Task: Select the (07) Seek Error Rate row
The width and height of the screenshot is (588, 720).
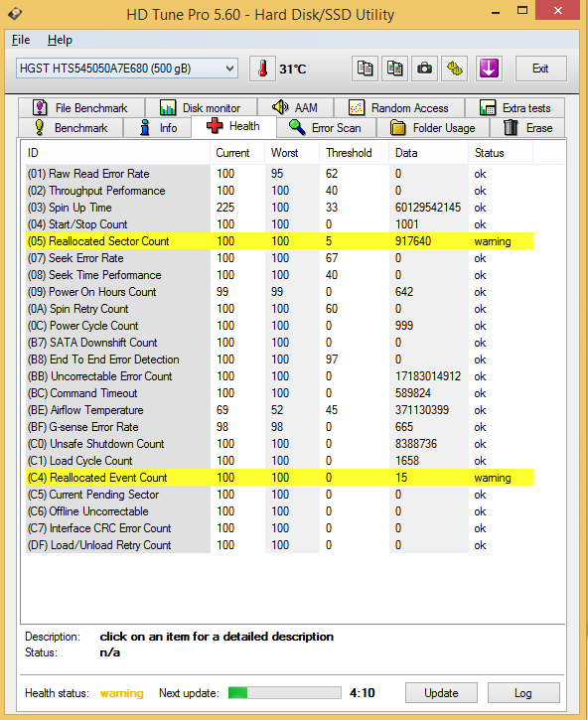Action: tap(279, 258)
